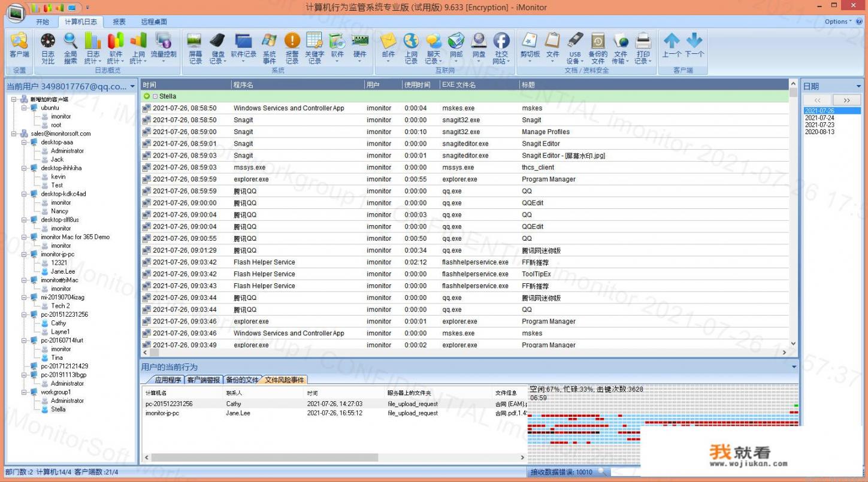Open 日志统计 chart icon

click(x=93, y=47)
